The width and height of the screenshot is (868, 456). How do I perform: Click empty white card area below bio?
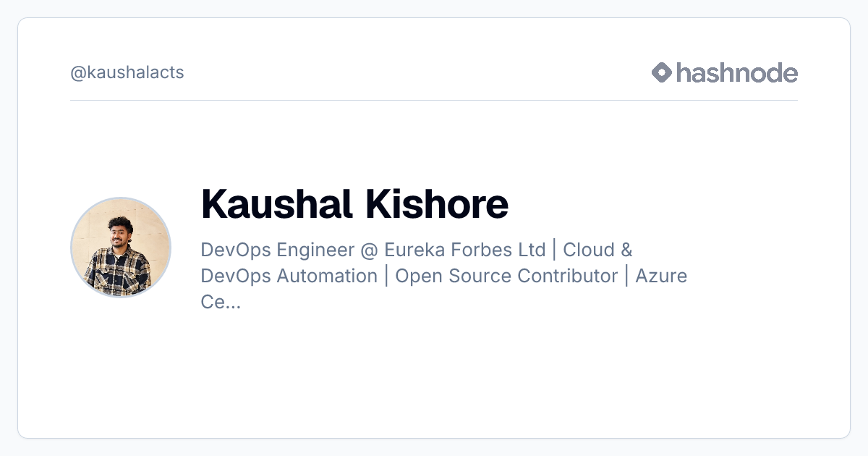tap(434, 376)
